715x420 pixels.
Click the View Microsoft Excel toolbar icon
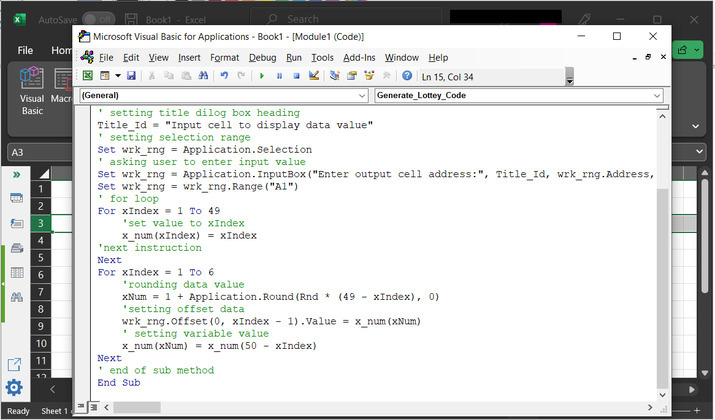88,75
